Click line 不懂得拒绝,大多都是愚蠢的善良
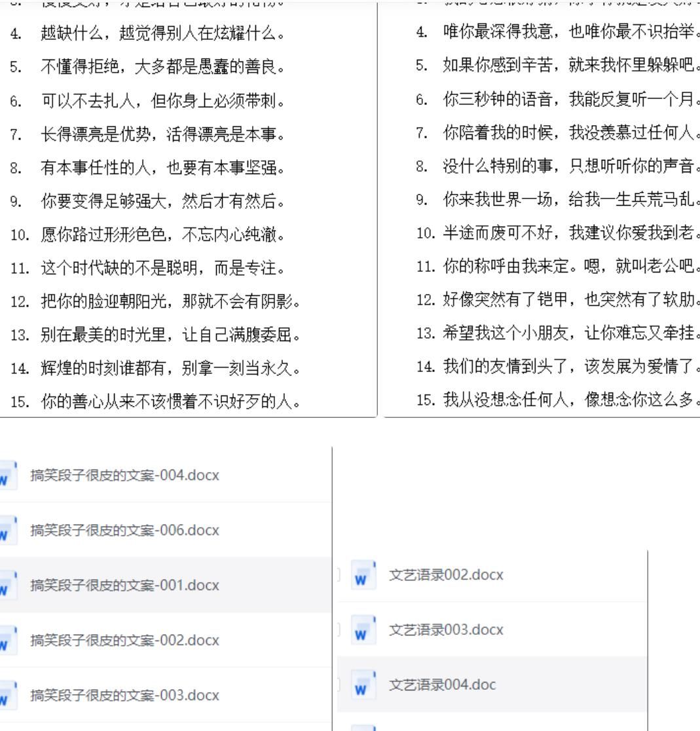This screenshot has width=700, height=731. point(163,67)
